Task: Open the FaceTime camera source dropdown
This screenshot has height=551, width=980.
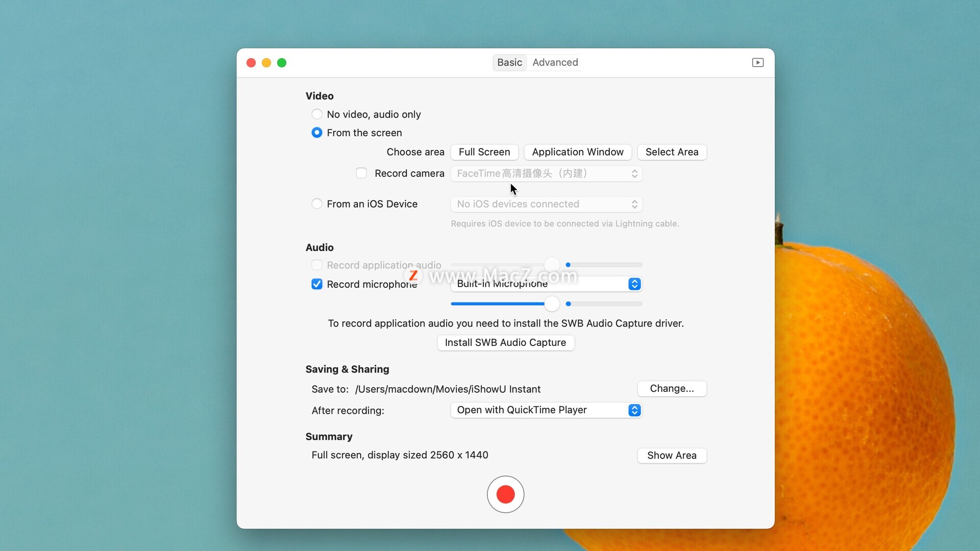Action: tap(546, 173)
